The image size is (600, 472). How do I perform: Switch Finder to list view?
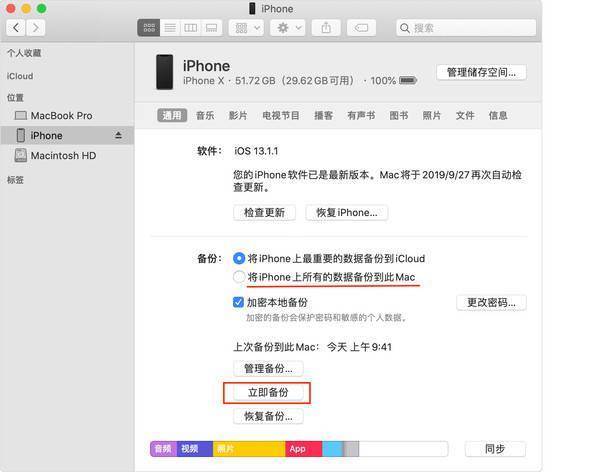pyautogui.click(x=170, y=28)
